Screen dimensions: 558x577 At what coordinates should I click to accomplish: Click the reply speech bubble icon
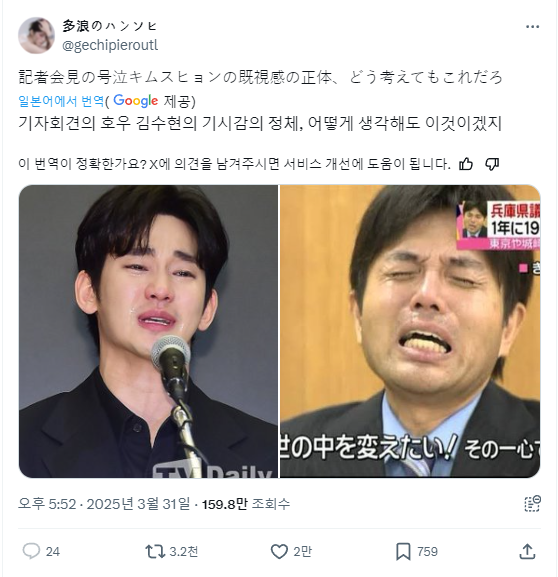point(31,551)
